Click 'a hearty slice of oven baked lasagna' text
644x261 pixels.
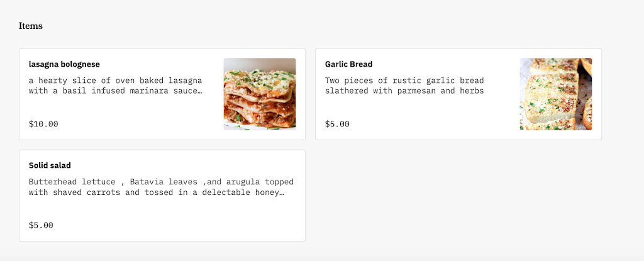(x=115, y=81)
